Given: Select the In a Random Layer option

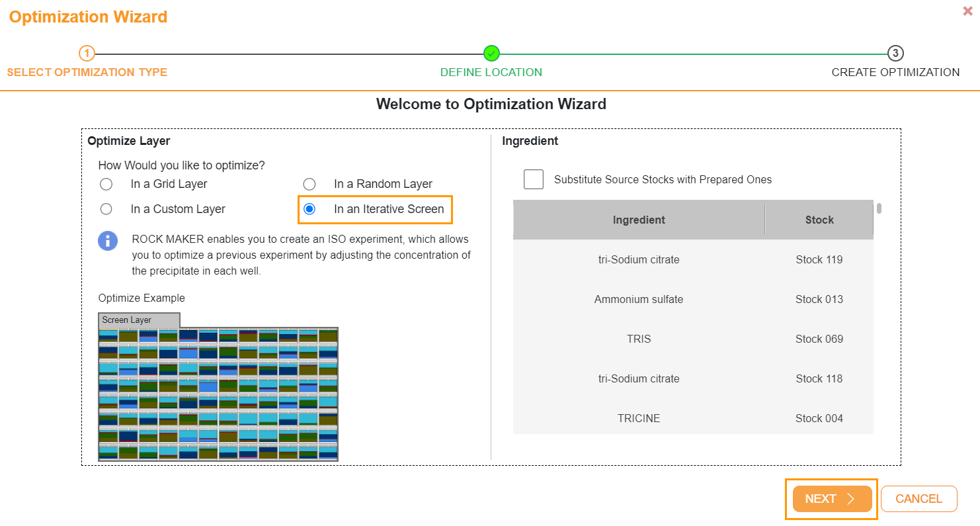Looking at the screenshot, I should (309, 184).
